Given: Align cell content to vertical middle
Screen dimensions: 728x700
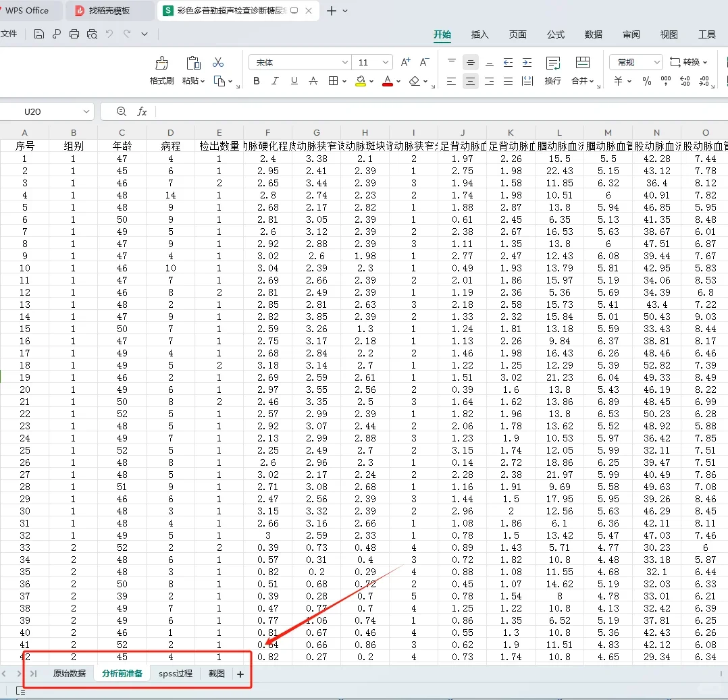Looking at the screenshot, I should (x=470, y=62).
